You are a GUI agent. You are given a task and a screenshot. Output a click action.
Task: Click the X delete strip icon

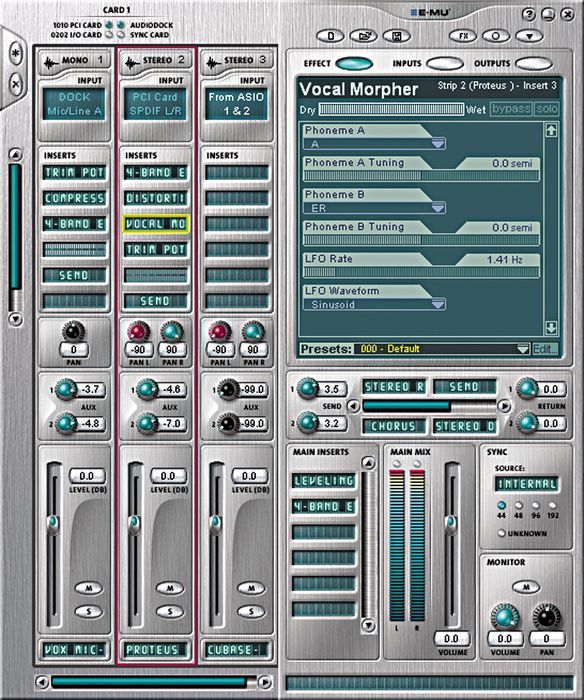point(16,84)
